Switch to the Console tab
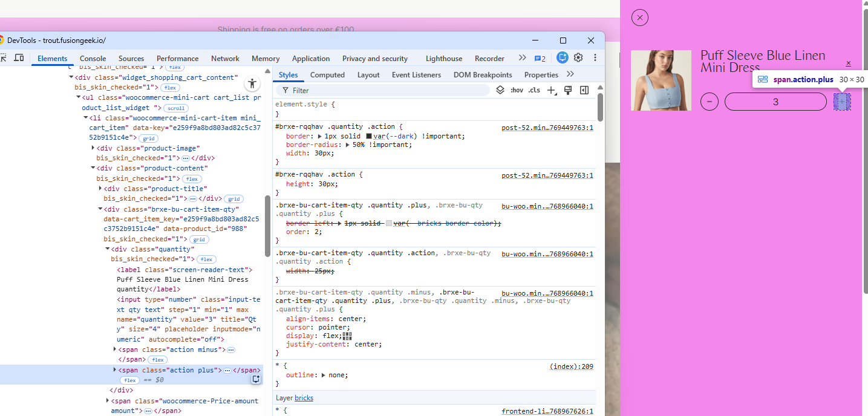 coord(93,59)
